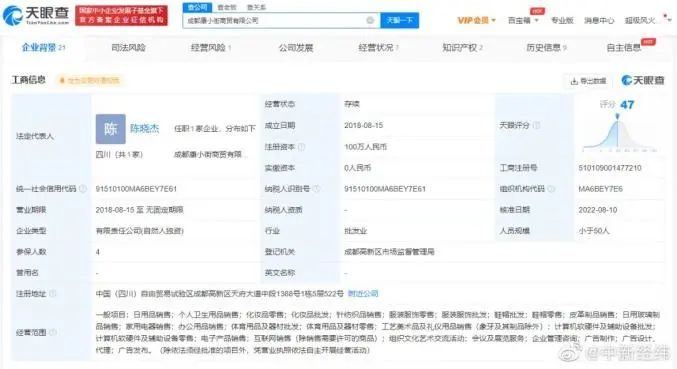Viewport: 677px width, 369px height.
Task: Select the business term 2018-08-15 至 无固定期限
Action: pos(139,210)
